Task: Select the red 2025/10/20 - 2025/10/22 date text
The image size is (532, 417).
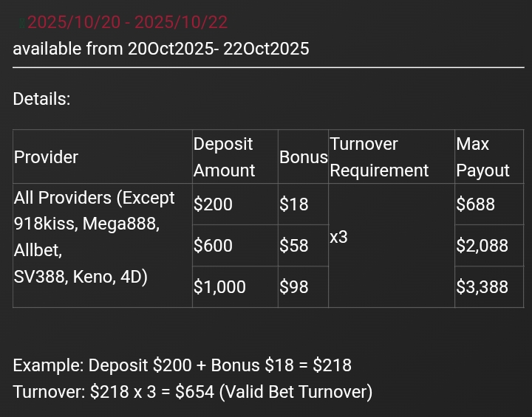Action: coord(127,22)
